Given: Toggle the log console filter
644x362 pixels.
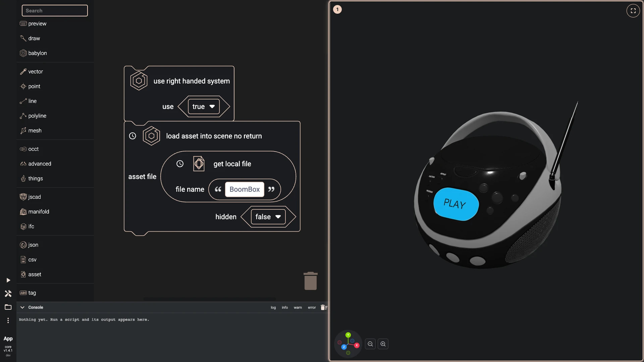Looking at the screenshot, I should pos(273,307).
